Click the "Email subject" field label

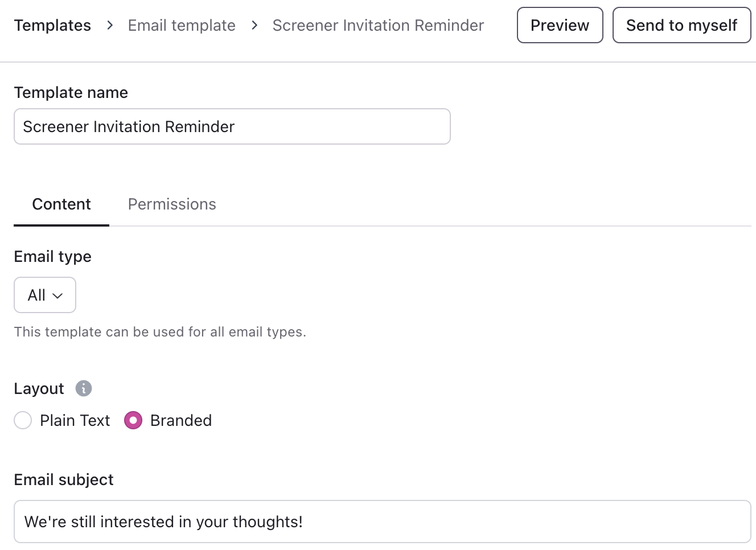click(x=64, y=479)
